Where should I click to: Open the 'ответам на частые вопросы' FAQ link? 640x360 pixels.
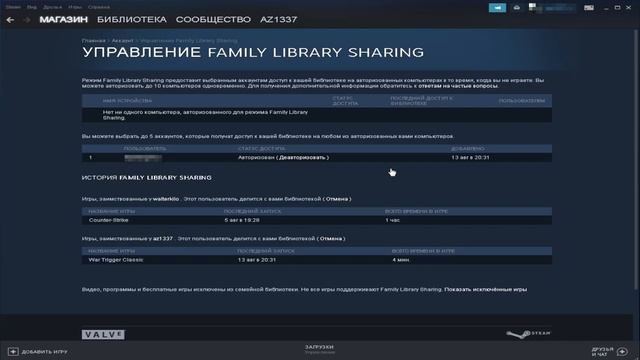[458, 86]
